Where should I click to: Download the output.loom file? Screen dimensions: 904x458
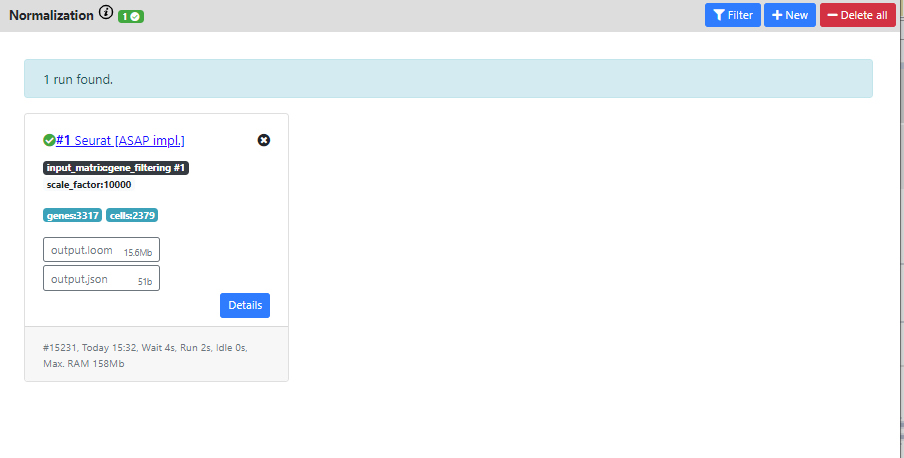tap(101, 250)
